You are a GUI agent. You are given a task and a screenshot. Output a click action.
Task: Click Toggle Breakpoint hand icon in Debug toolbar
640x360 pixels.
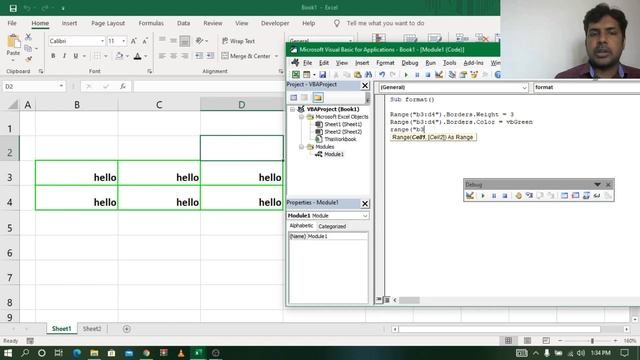click(518, 196)
